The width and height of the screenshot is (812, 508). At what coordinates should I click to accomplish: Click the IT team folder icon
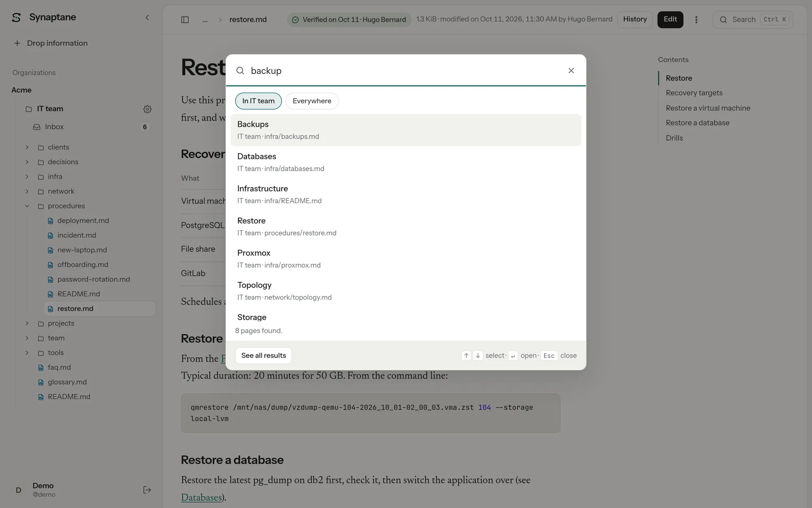coord(28,109)
